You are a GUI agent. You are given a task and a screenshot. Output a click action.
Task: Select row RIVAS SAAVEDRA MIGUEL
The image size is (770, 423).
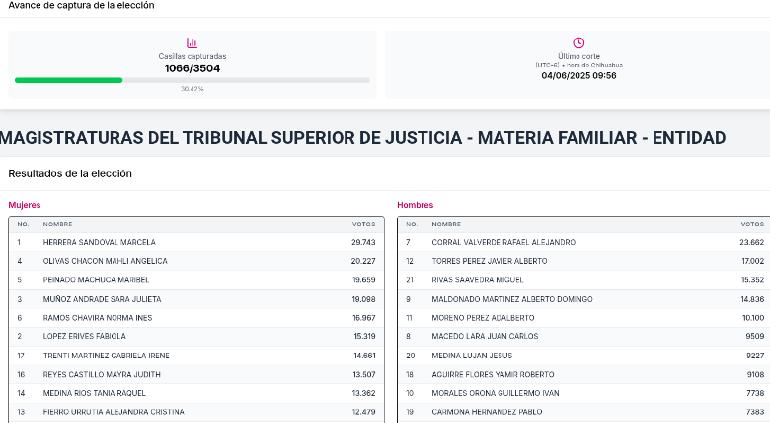pos(584,280)
